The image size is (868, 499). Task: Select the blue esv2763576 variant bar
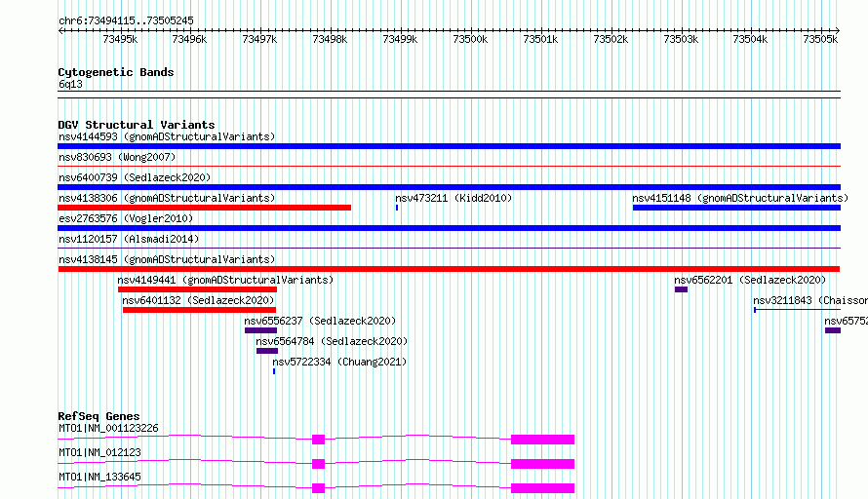click(x=449, y=228)
